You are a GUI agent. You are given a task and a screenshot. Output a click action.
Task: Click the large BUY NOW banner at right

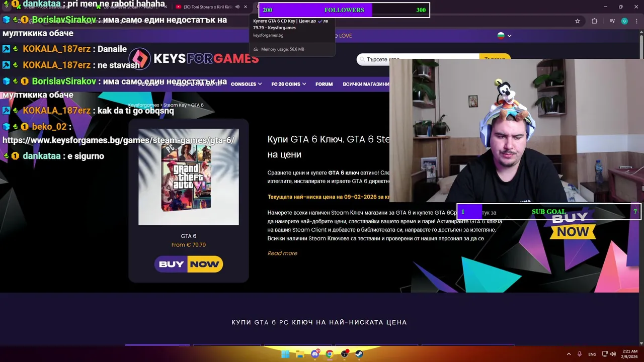pyautogui.click(x=573, y=225)
